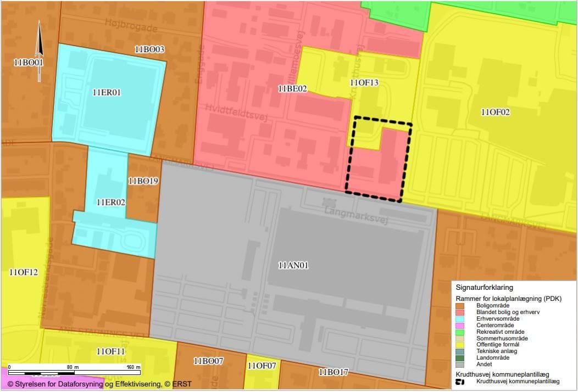The height and width of the screenshot is (392, 578).
Task: Select the 11OF13 zone label
Action: coord(364,83)
